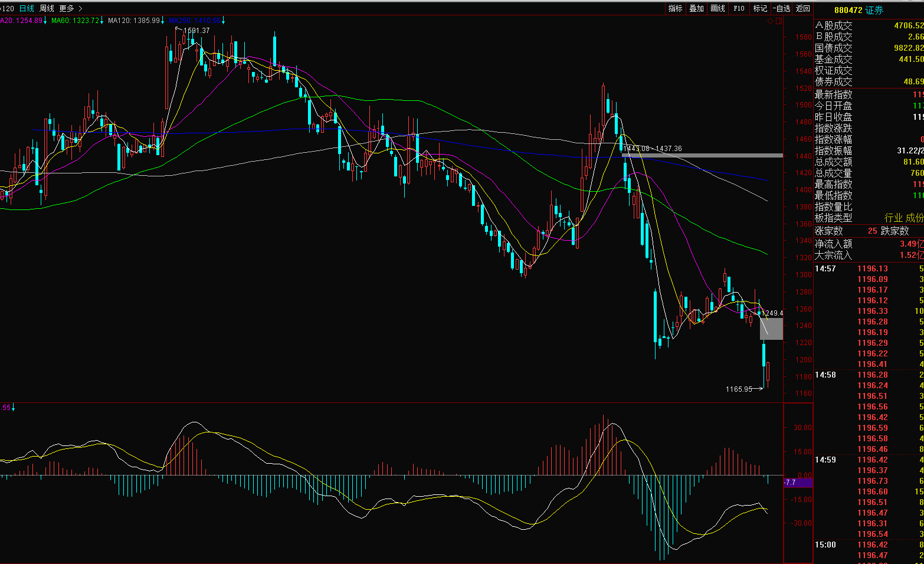Switch to 周线 weekly chart period
The width and height of the screenshot is (924, 564).
pyautogui.click(x=47, y=8)
